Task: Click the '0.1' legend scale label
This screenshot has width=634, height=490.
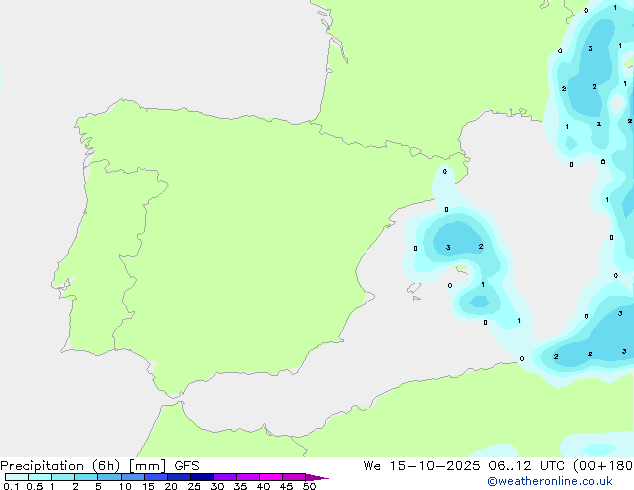Action: pyautogui.click(x=11, y=486)
